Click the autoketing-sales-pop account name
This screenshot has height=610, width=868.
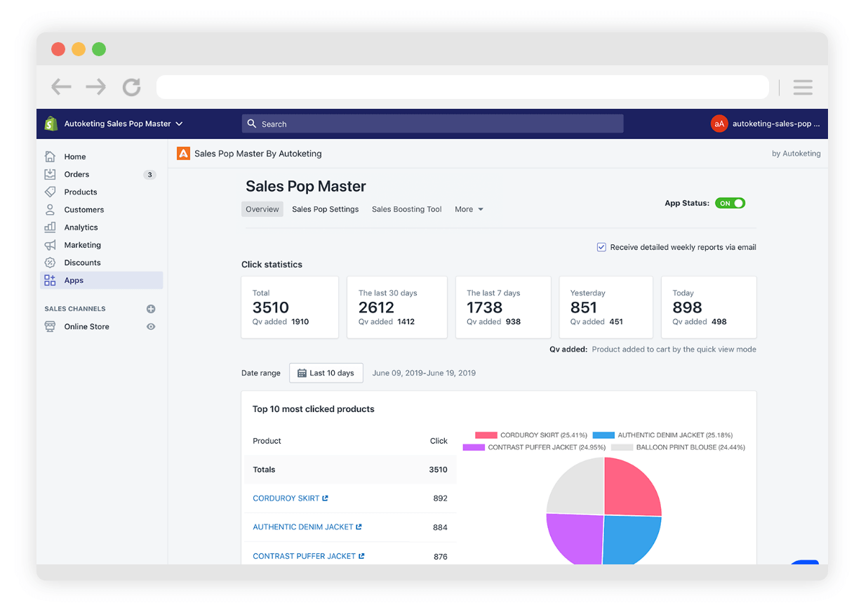(x=776, y=124)
